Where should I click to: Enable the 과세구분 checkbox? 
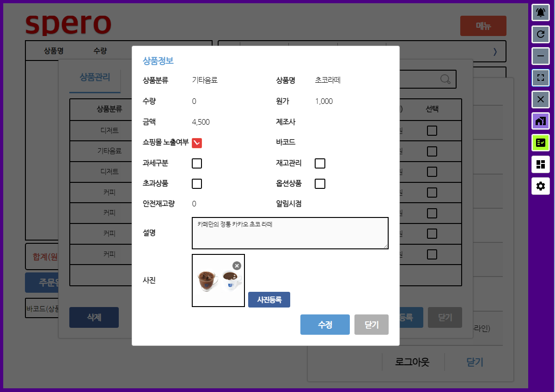pyautogui.click(x=197, y=163)
